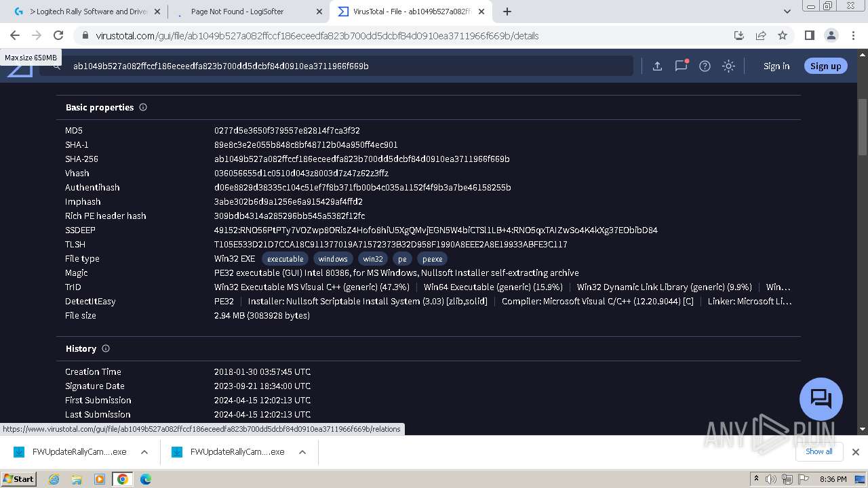This screenshot has width=868, height=488.
Task: Open File Explorer from taskbar
Action: pos(77,479)
